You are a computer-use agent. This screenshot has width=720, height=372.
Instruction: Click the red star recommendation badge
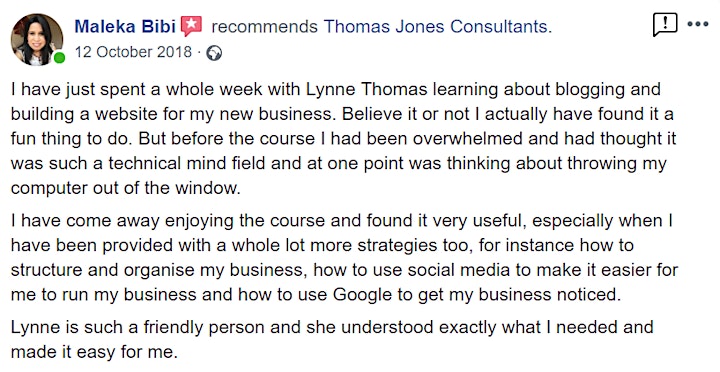coord(191,25)
